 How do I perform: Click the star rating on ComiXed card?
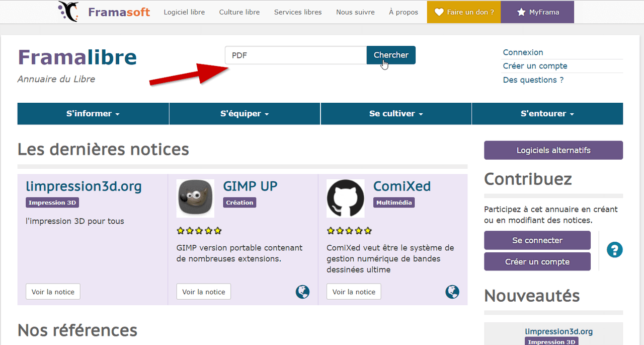coord(349,231)
